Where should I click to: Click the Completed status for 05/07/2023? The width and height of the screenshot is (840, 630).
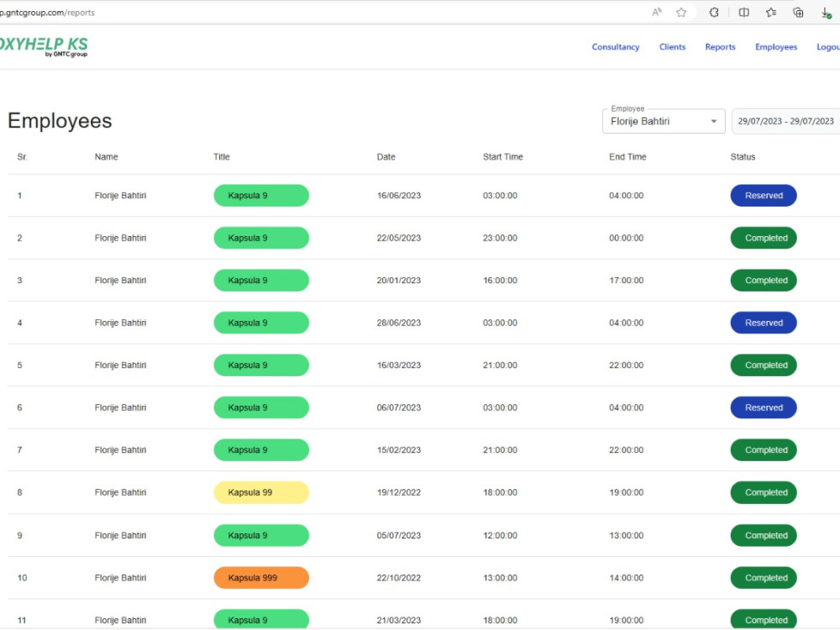pos(764,535)
